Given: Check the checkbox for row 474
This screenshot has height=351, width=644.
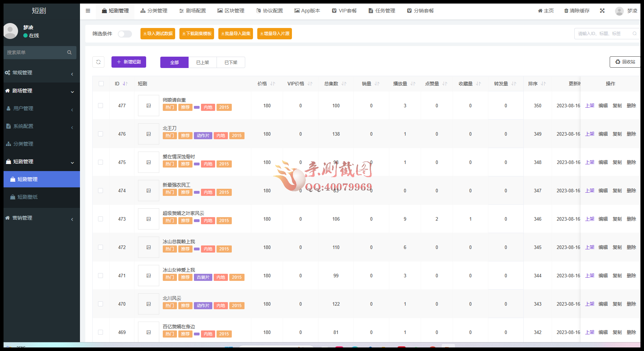Looking at the screenshot, I should [x=100, y=191].
